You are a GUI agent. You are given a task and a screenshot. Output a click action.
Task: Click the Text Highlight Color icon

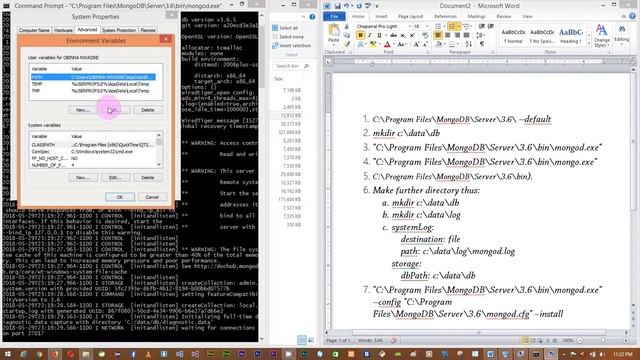[x=373, y=44]
